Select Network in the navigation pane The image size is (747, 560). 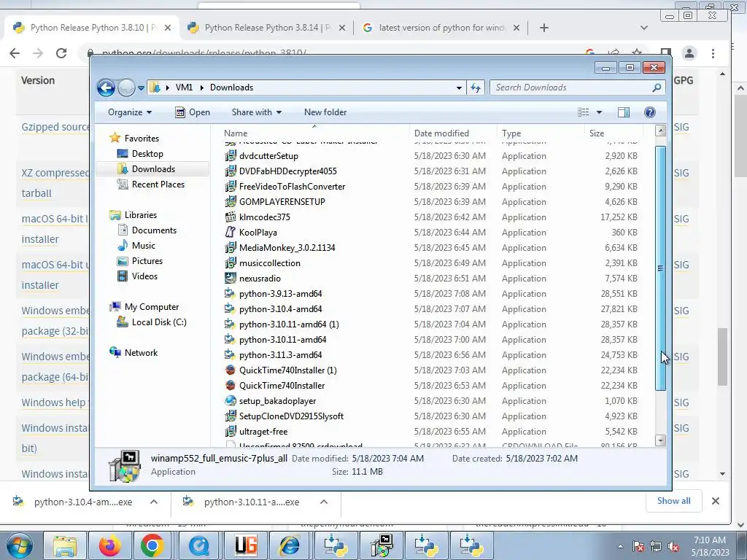pos(141,353)
